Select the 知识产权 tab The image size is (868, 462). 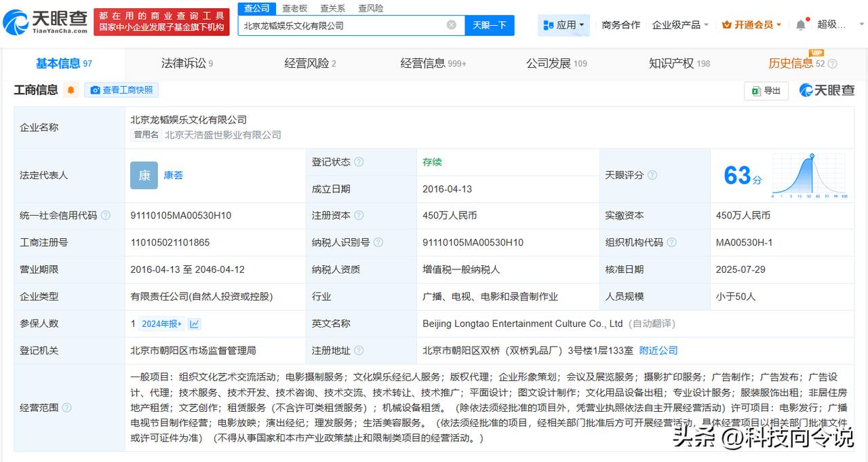[679, 63]
